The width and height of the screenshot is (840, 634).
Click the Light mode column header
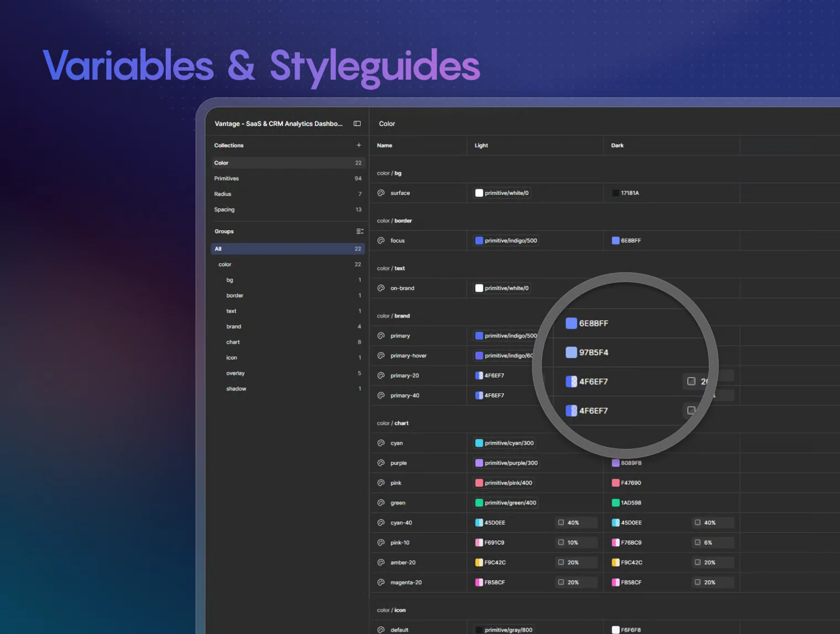tap(481, 145)
